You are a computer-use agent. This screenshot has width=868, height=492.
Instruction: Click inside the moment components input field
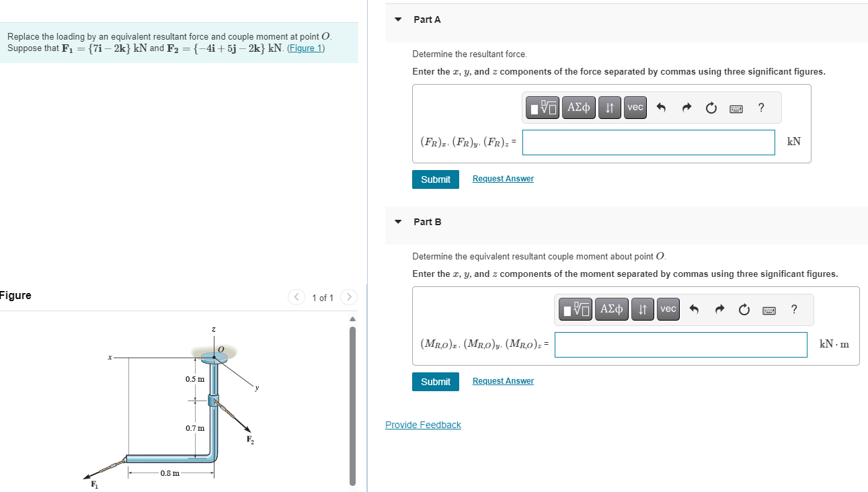pos(680,344)
